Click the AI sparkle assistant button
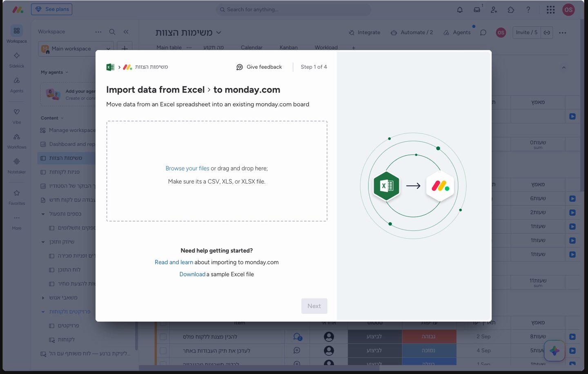Image resolution: width=588 pixels, height=374 pixels. click(554, 350)
